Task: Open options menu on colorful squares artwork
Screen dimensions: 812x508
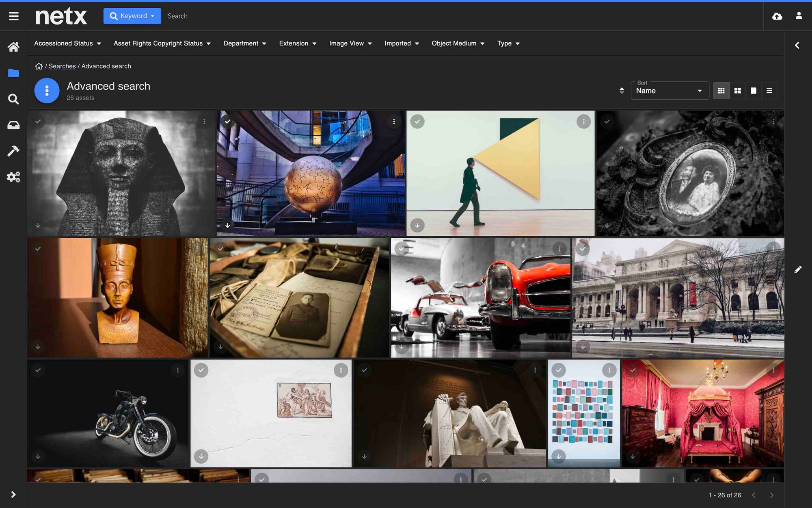Action: pyautogui.click(x=609, y=370)
